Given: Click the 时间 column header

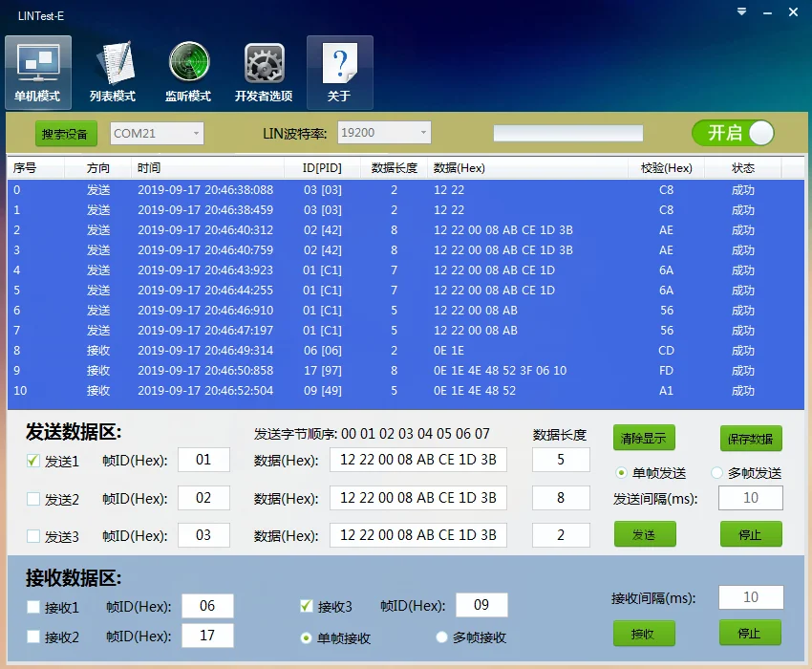Looking at the screenshot, I should point(208,167).
